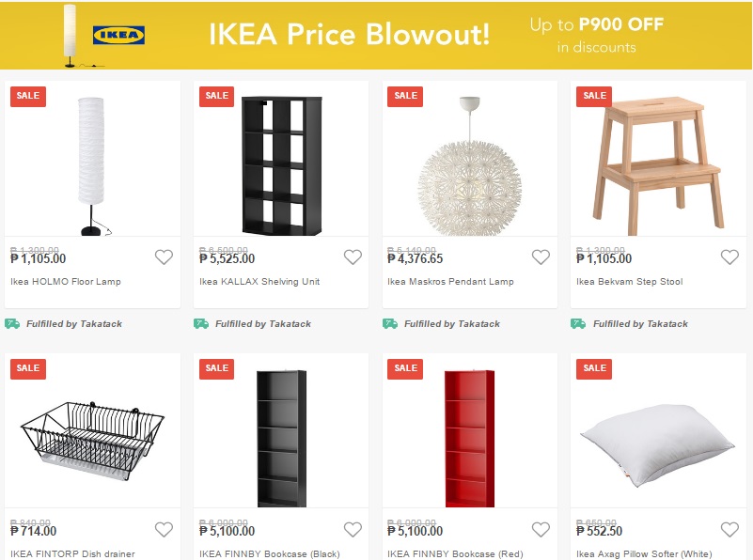Favorite the Maskros Pendant Lamp heart icon
The height and width of the screenshot is (560, 753).
[x=541, y=257]
